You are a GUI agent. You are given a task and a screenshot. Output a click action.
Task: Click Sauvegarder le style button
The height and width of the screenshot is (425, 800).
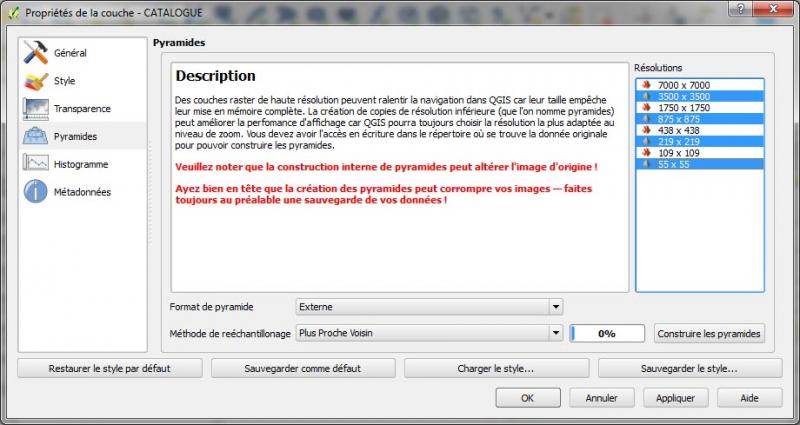pyautogui.click(x=689, y=368)
